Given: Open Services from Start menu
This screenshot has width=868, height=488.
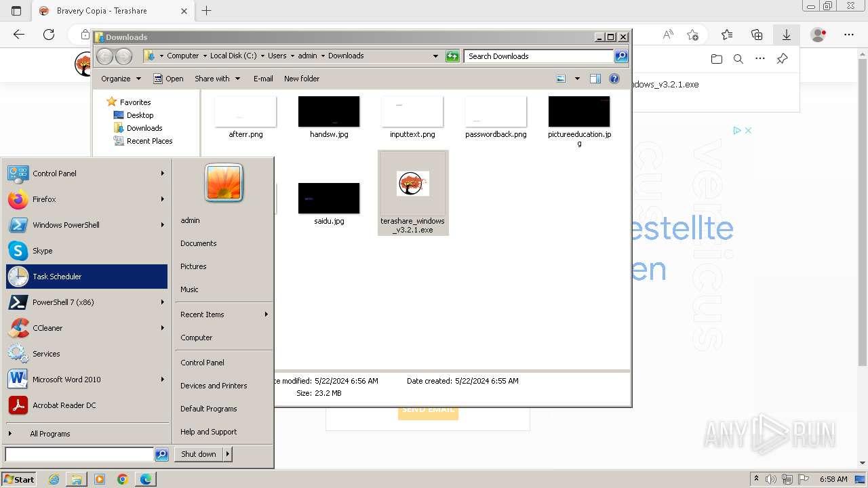Looking at the screenshot, I should pos(86,354).
